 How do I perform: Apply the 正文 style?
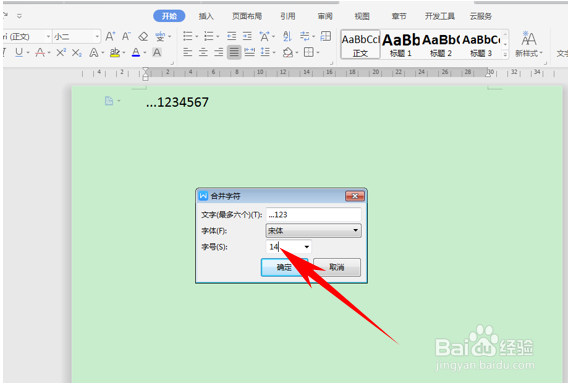coord(360,44)
